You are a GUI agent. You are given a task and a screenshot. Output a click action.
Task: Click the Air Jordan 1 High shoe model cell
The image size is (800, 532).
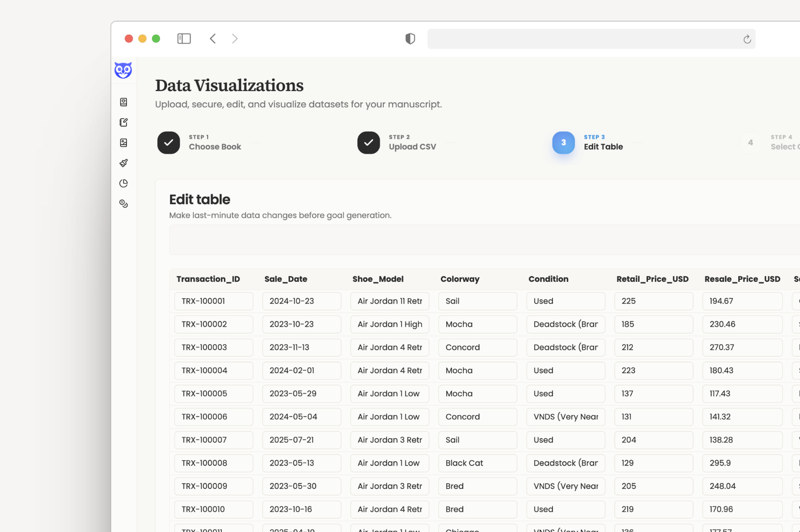(x=390, y=324)
